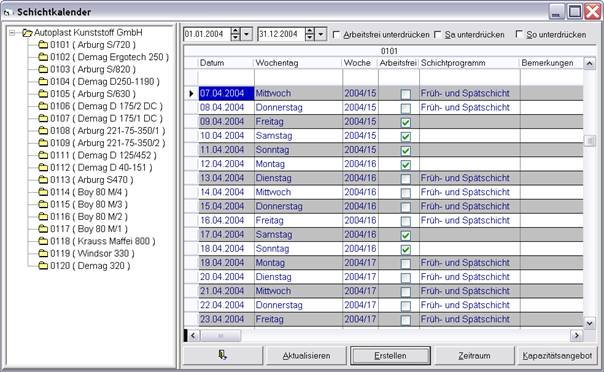Click the horizontal scroll right arrow
The height and width of the screenshot is (372, 604).
point(576,336)
